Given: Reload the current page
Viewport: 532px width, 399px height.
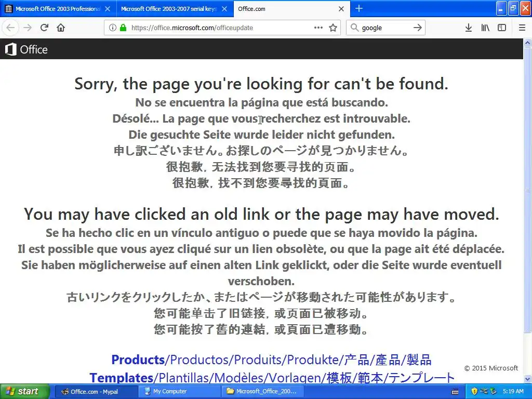Looking at the screenshot, I should click(x=44, y=28).
